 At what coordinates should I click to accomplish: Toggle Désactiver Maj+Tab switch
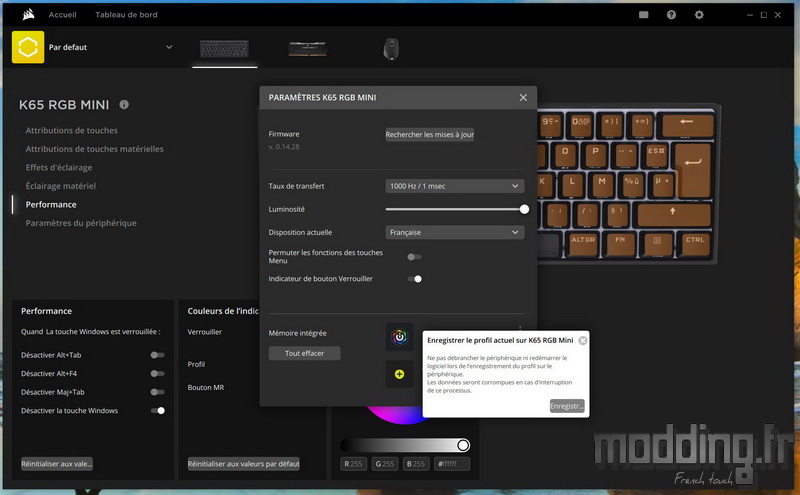click(x=158, y=392)
